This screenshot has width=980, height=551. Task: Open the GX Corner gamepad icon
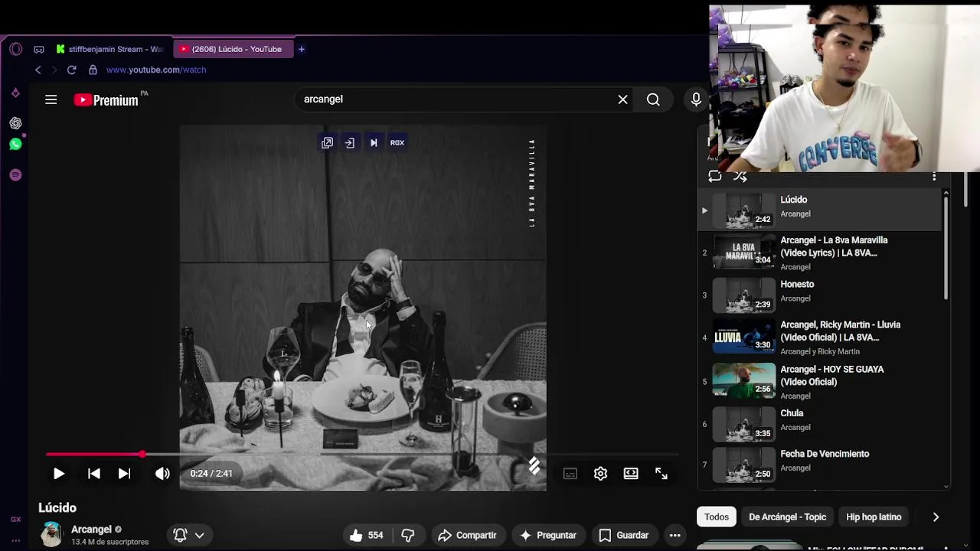click(x=38, y=49)
